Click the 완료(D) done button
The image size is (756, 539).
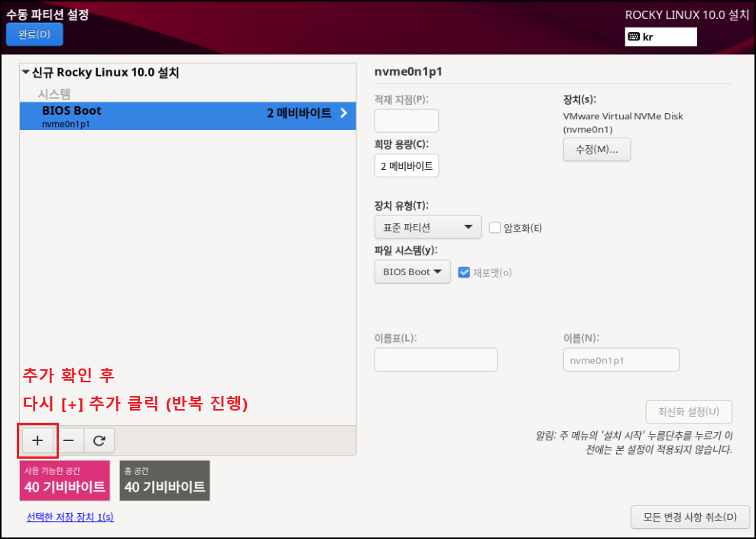[34, 34]
